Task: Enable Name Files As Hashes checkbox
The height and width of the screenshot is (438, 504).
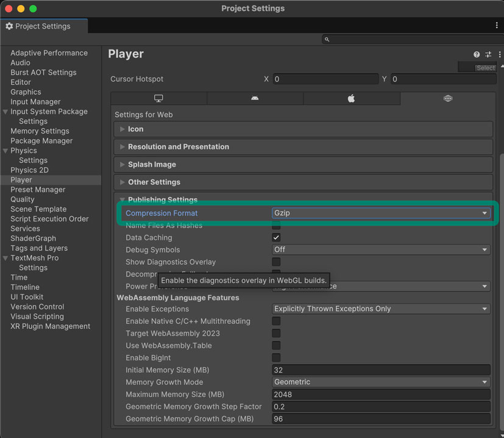Action: 276,225
